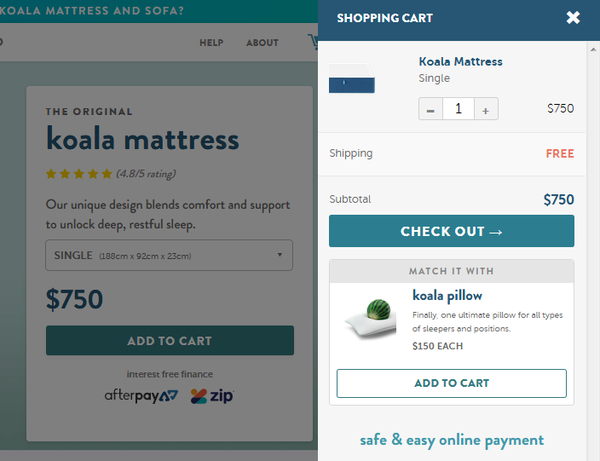Decrease mattress quantity with the minus button
The image size is (600, 461).
tap(430, 109)
